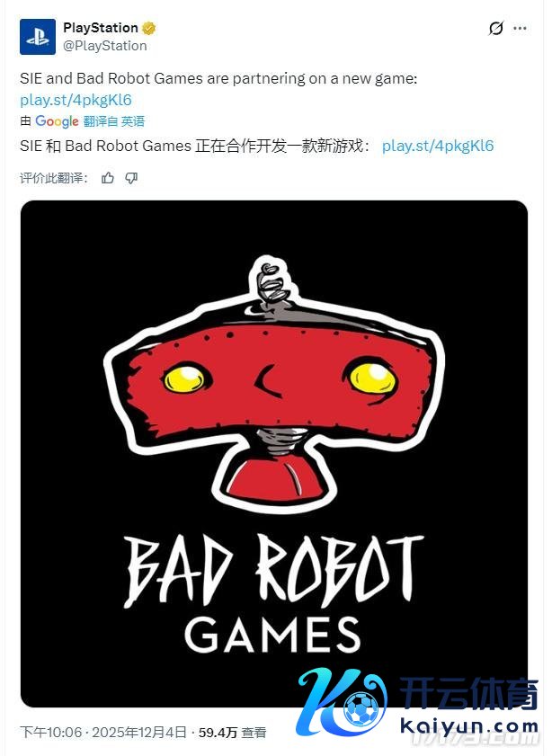Screen dimensions: 552x756
Task: Open the original play.st/4pkgKl6 link
Action: point(76,100)
